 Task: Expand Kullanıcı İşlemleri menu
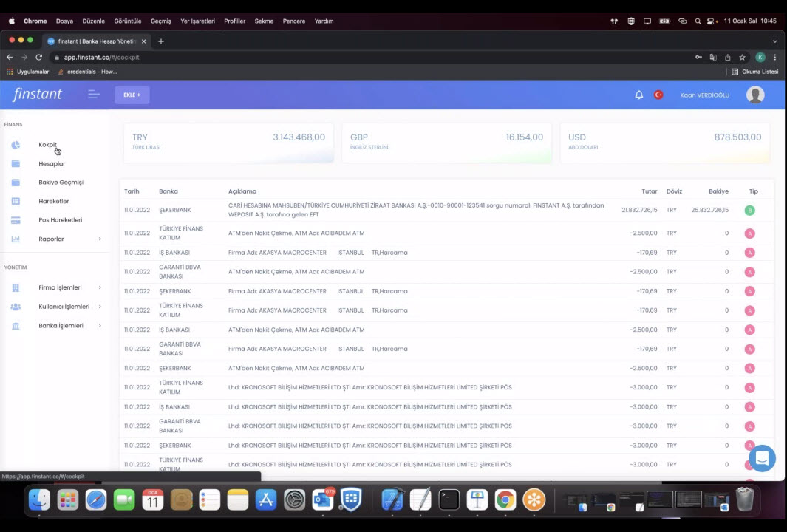click(x=100, y=307)
